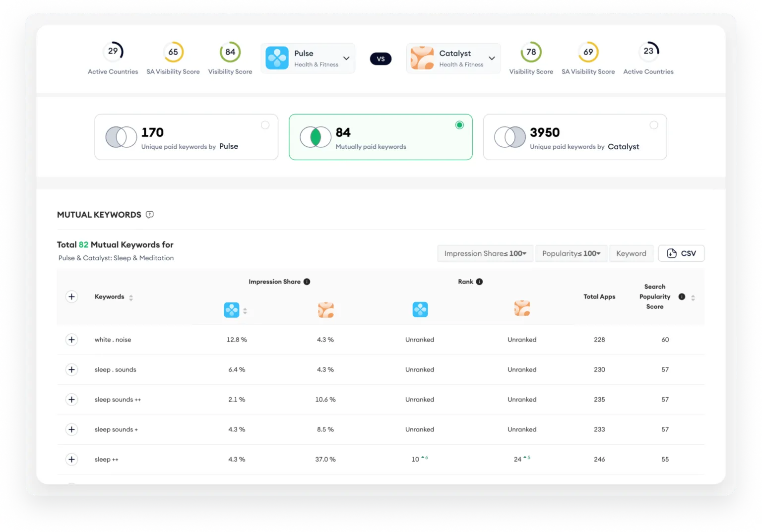
Task: Click the Search Popularity Score info icon
Action: tap(682, 296)
